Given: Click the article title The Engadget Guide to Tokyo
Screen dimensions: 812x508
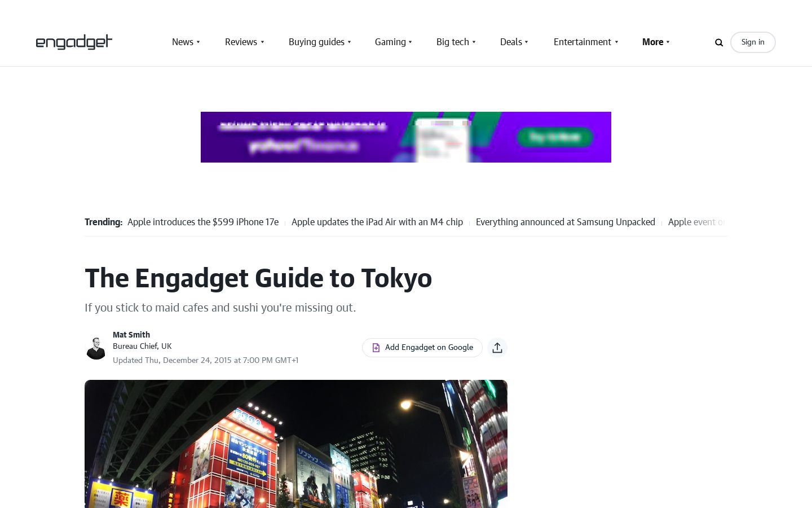Looking at the screenshot, I should tap(258, 278).
